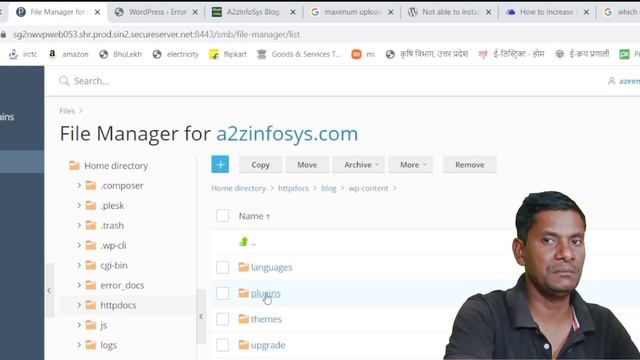Expand the .wp-cli tree folder
This screenshot has height=360, width=640.
point(79,245)
